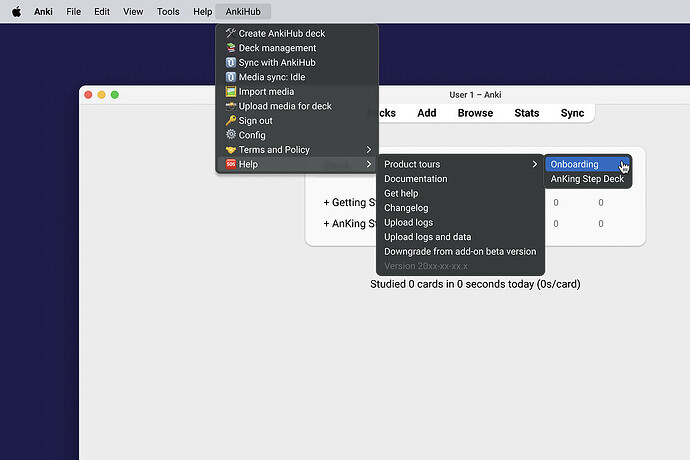Image resolution: width=690 pixels, height=460 pixels.
Task: Start the AnKing Step Deck tour
Action: coord(587,179)
